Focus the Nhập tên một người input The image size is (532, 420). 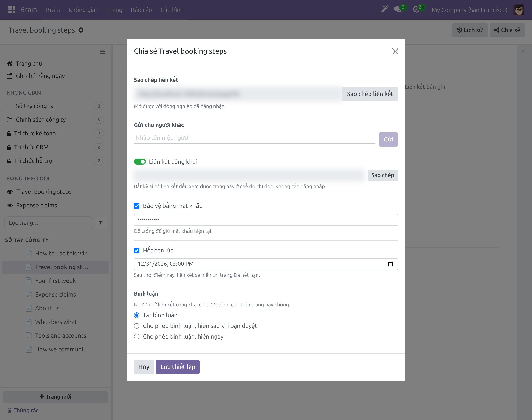[x=255, y=138]
